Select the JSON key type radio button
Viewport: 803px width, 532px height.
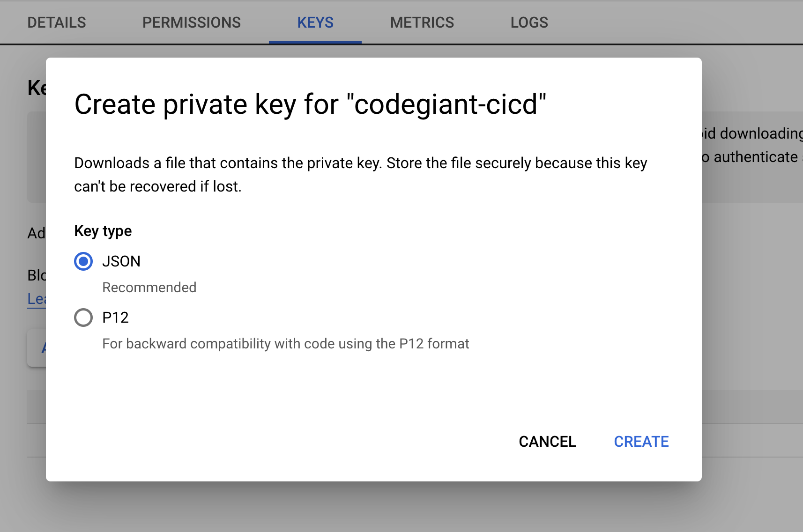83,261
